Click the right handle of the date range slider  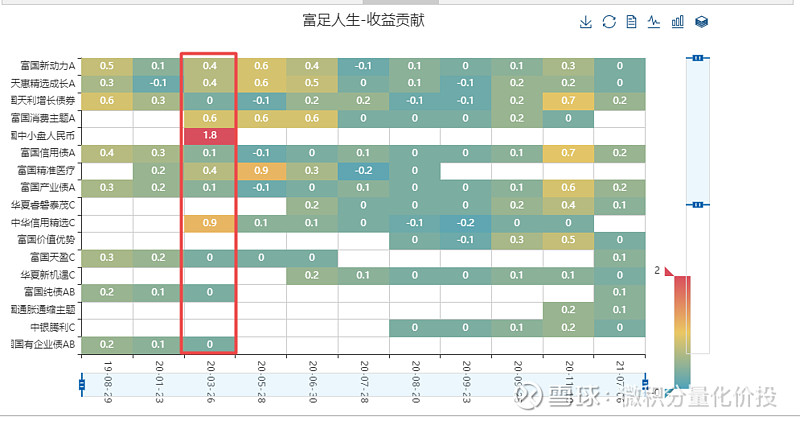(x=645, y=385)
